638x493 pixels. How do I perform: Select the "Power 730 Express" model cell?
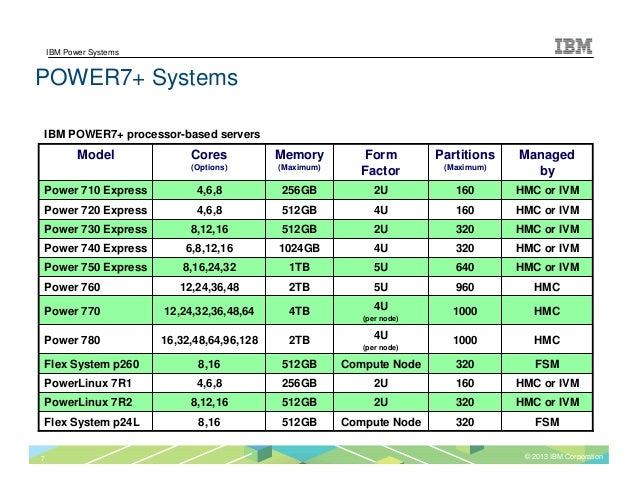point(96,229)
